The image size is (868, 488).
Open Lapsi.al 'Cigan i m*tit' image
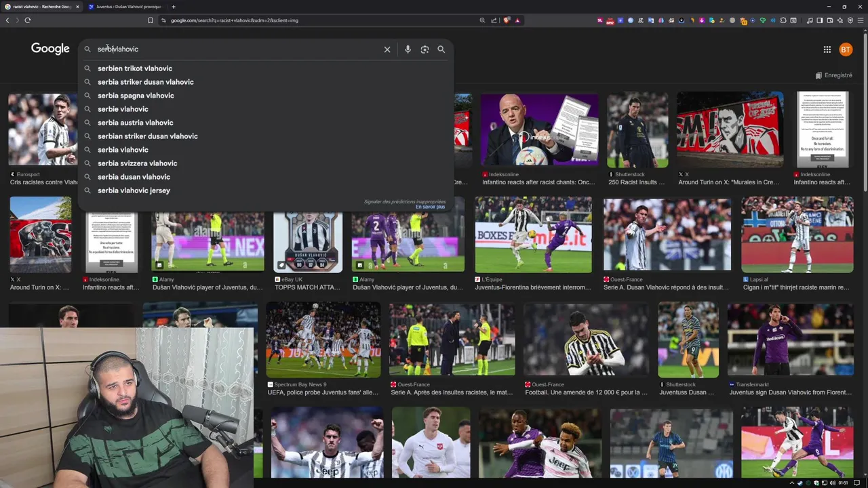coord(797,234)
